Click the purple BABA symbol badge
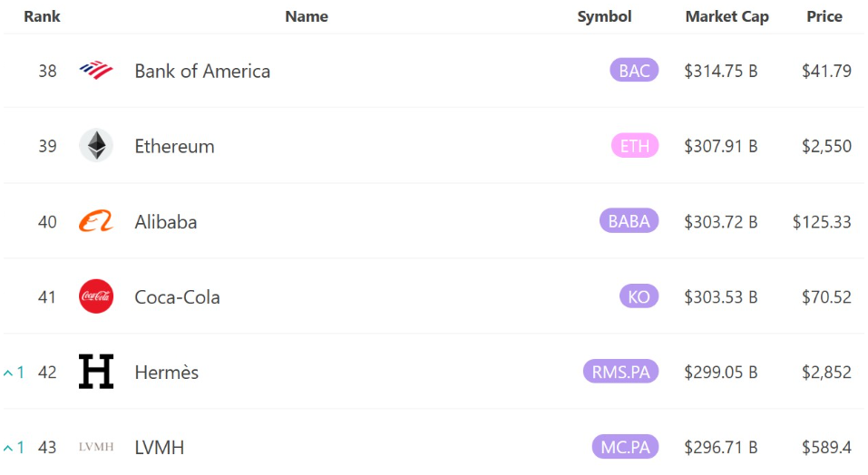Screen dimensions: 868x475 click(629, 220)
